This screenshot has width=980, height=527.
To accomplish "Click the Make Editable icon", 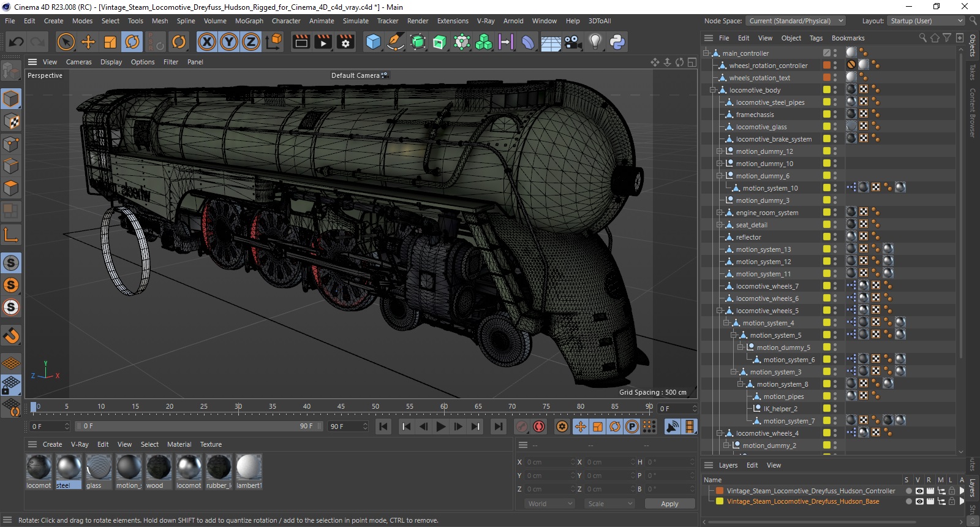I will click(11, 72).
